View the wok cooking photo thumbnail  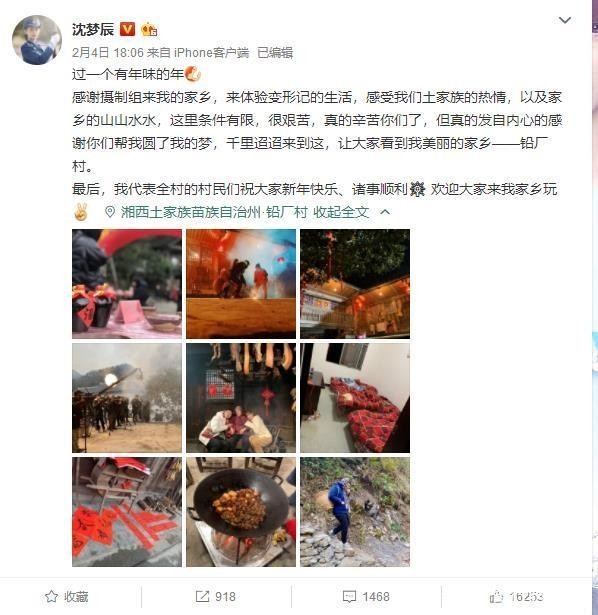(241, 512)
